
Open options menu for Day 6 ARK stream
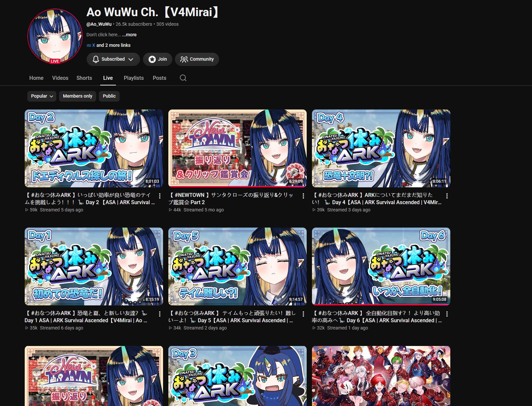(x=447, y=314)
